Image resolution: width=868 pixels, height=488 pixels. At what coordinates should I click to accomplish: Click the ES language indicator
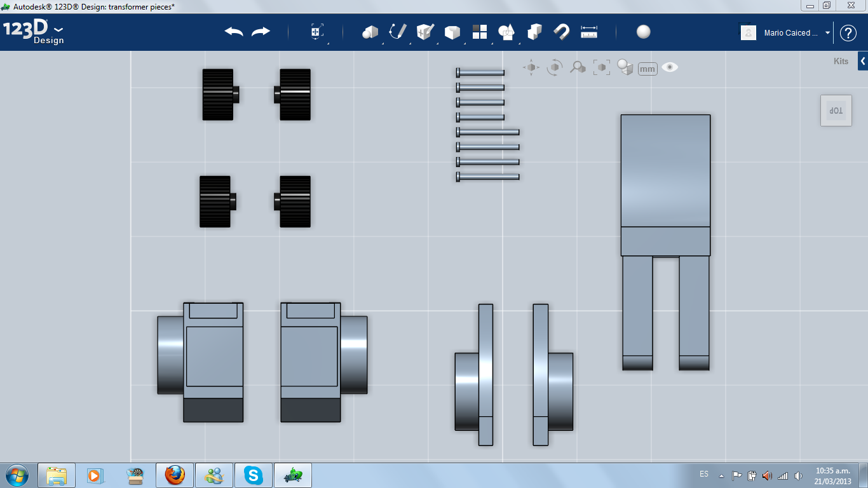(x=704, y=474)
